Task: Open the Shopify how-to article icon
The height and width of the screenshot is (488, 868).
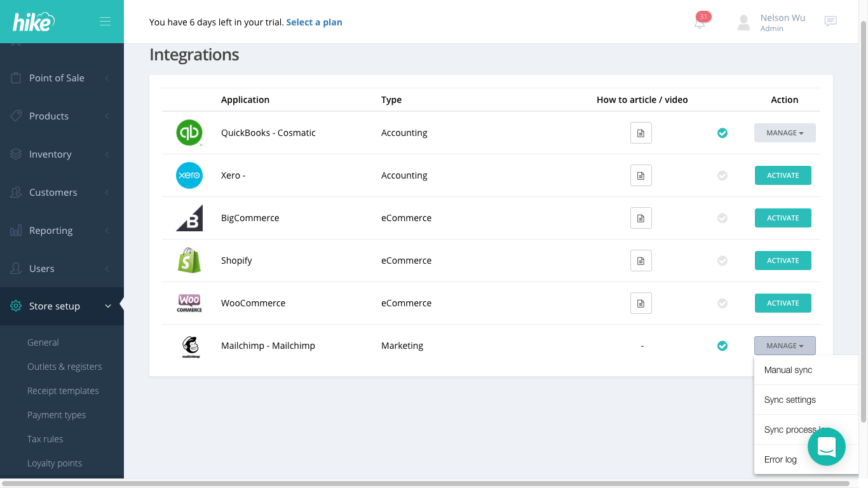Action: click(641, 261)
